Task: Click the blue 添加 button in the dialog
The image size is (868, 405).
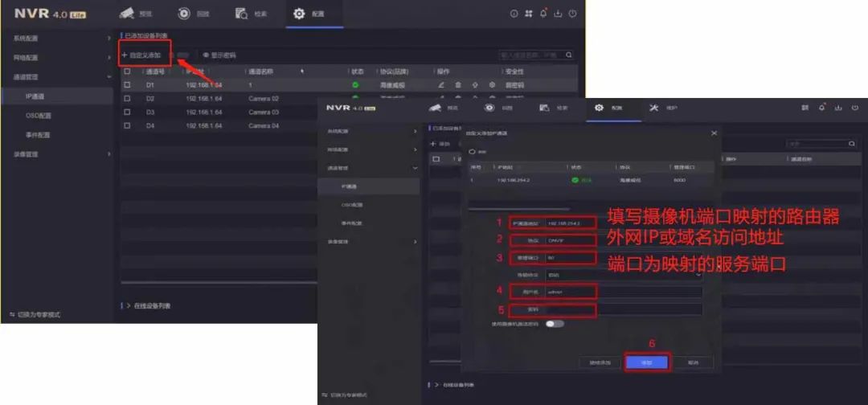Action: click(647, 362)
